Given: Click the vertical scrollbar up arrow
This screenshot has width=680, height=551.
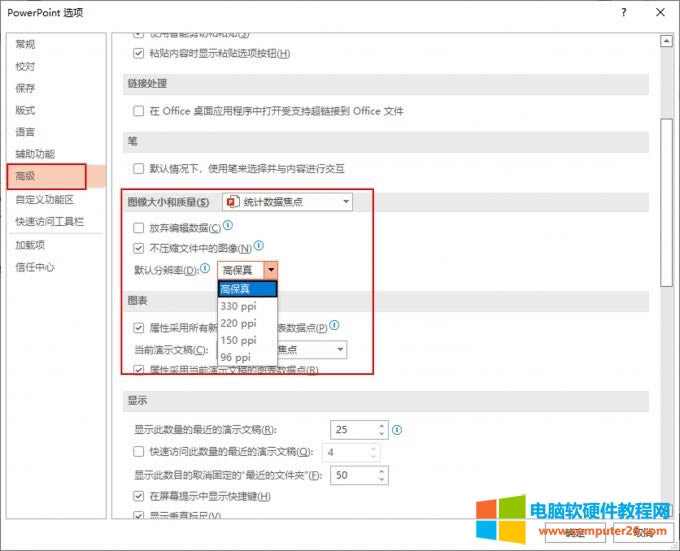Looking at the screenshot, I should tap(665, 41).
